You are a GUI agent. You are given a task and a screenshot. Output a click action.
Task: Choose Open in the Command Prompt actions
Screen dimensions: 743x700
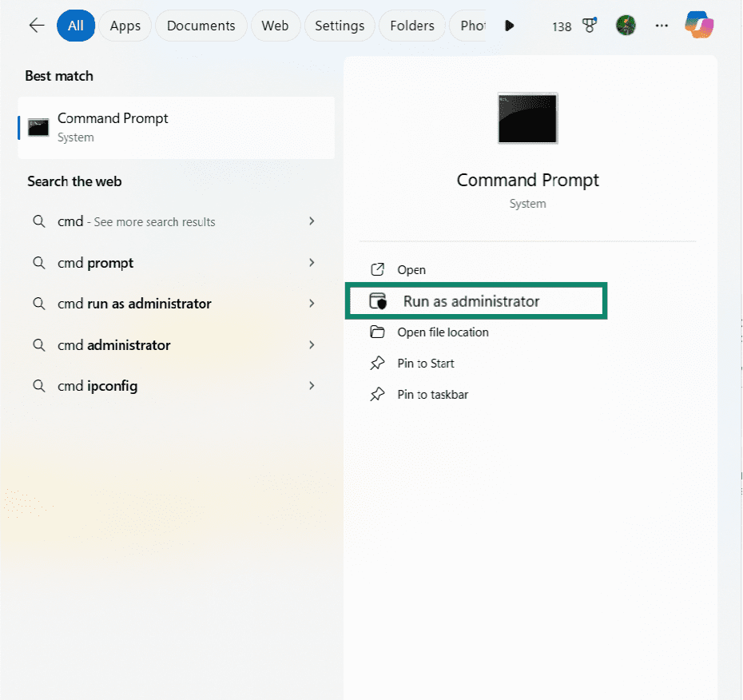tap(411, 269)
